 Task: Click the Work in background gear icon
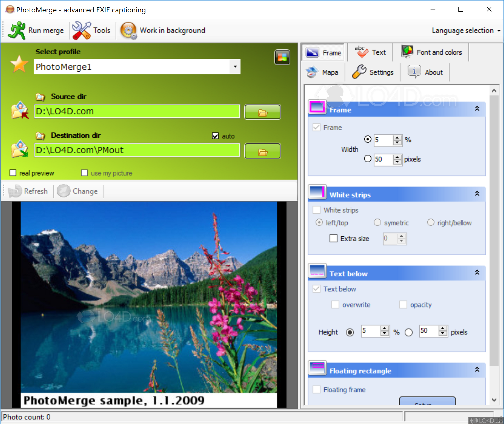(x=129, y=30)
